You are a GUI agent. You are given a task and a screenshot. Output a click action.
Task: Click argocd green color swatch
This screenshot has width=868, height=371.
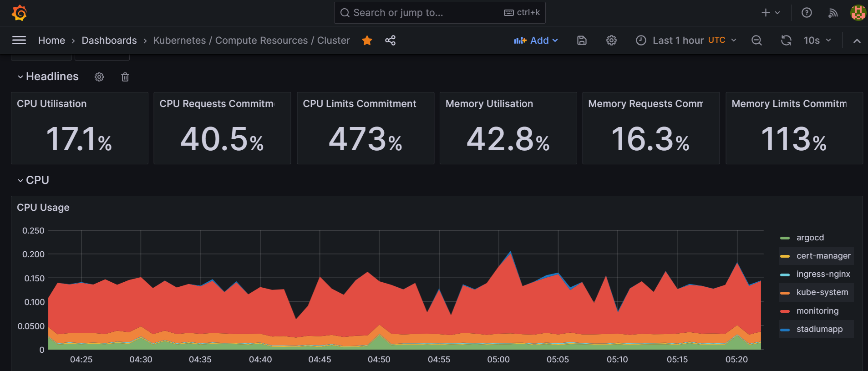coord(785,238)
